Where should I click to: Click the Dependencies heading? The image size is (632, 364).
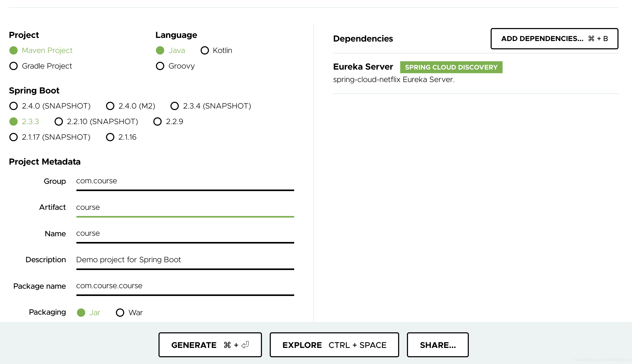pos(363,39)
